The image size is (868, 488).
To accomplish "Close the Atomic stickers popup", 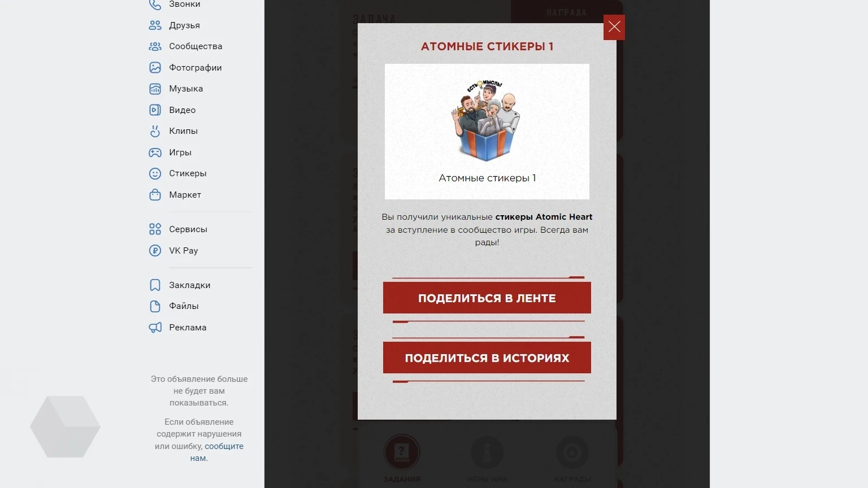I will pyautogui.click(x=614, y=27).
